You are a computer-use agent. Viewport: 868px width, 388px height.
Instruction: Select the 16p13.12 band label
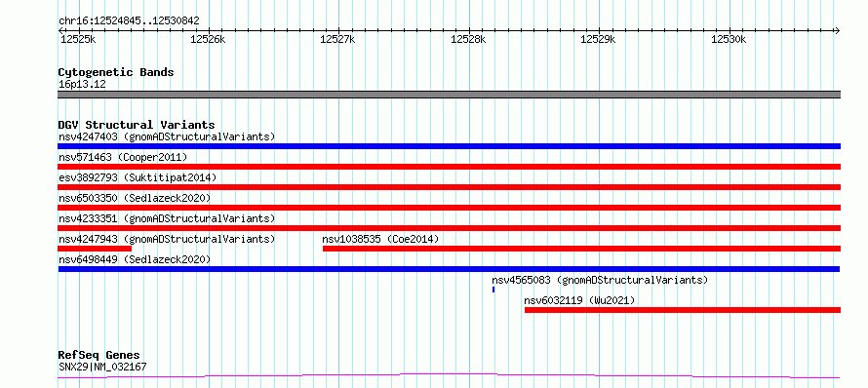82,85
